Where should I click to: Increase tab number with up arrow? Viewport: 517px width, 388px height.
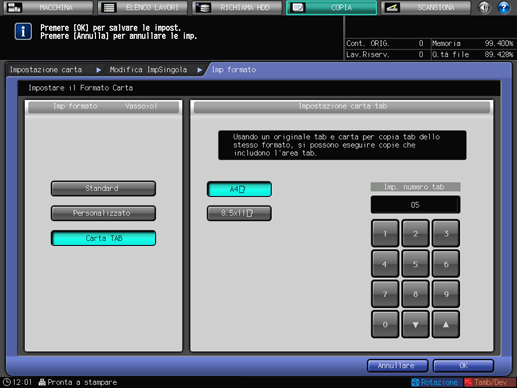(x=446, y=324)
